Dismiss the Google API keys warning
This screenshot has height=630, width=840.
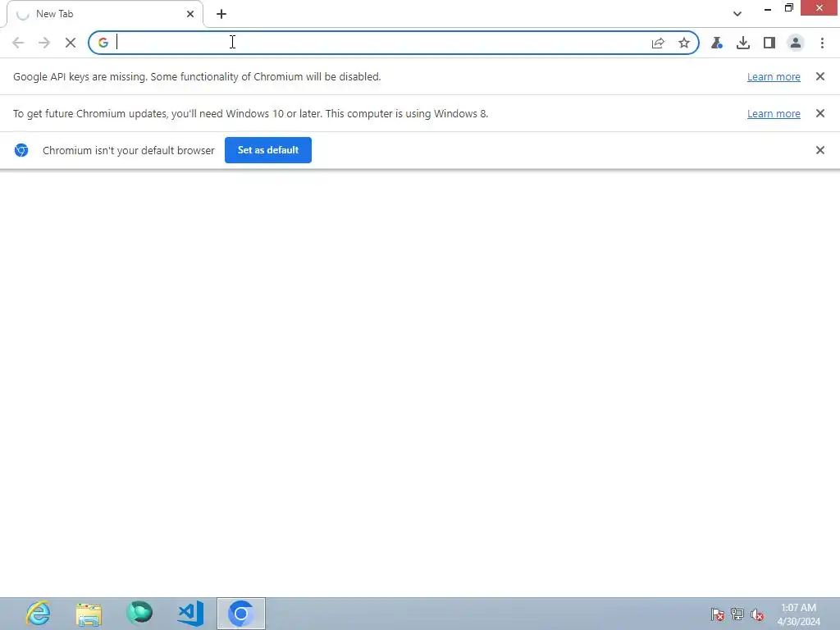coord(820,76)
